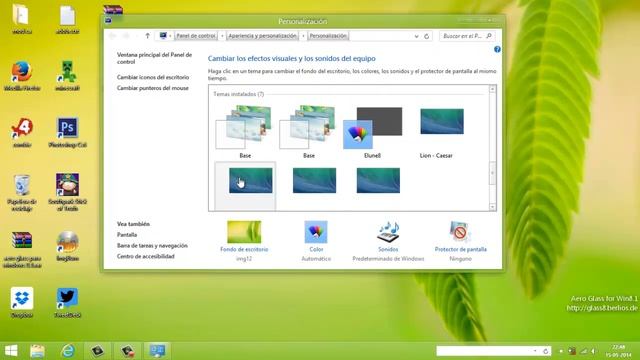Click the Personalización breadcrumb segment
640x360 pixels.
pos(328,36)
